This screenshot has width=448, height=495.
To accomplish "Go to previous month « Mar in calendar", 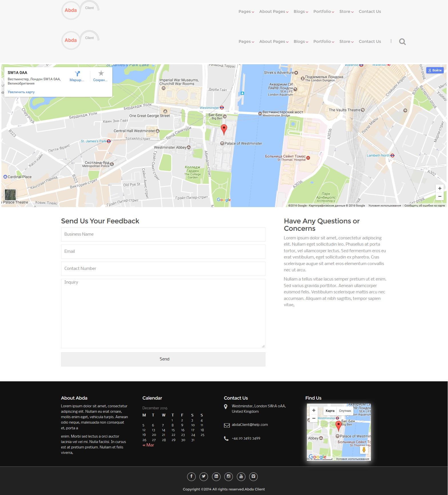I will pos(148,445).
